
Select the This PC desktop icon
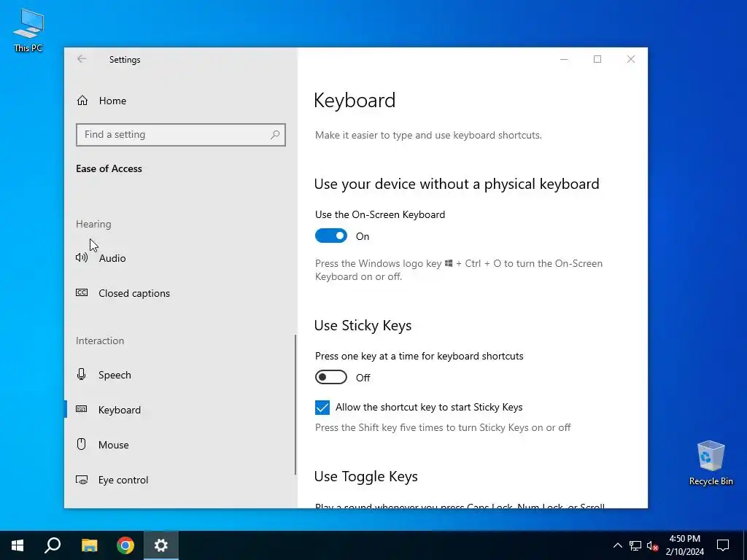[x=28, y=30]
